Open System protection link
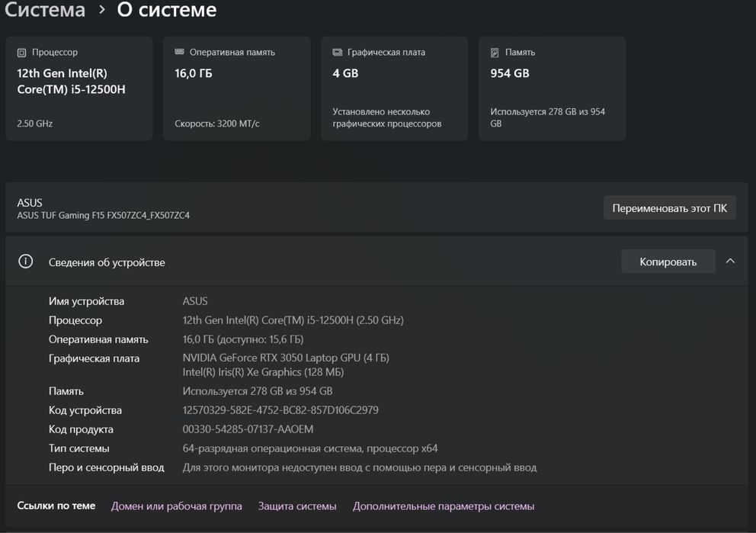 297,506
